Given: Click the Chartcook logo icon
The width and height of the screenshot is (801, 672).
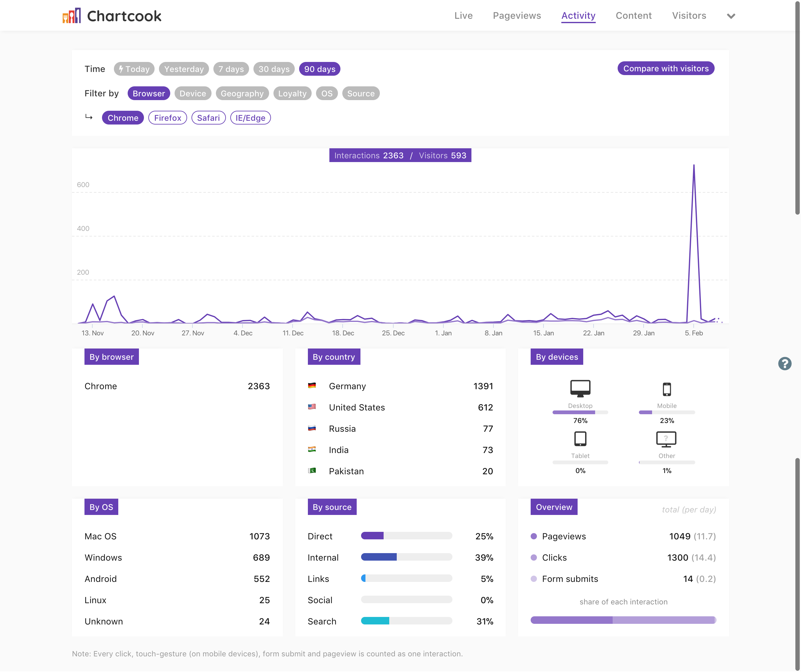Looking at the screenshot, I should [72, 16].
